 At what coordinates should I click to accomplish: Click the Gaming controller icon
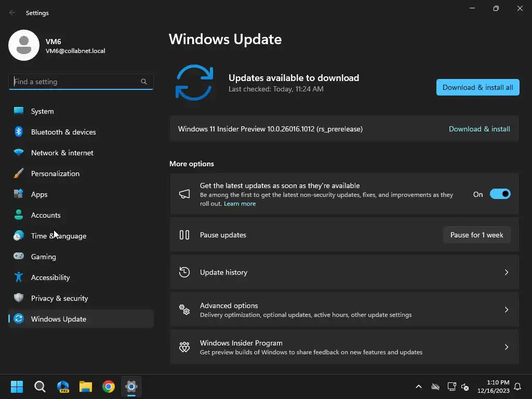(19, 256)
